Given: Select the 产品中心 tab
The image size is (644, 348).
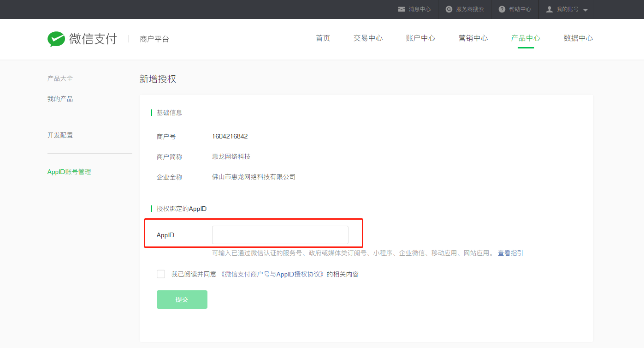Looking at the screenshot, I should click(526, 38).
